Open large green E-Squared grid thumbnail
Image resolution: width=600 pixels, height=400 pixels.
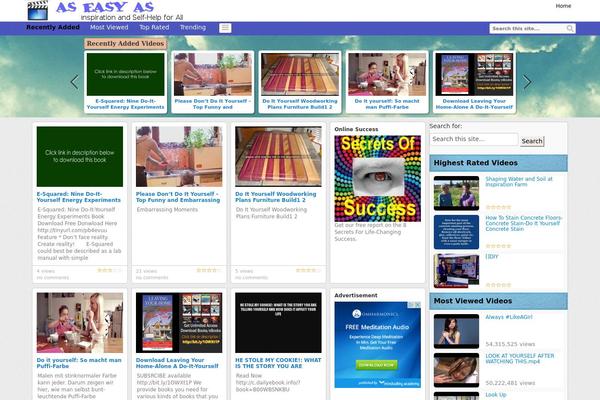80,157
